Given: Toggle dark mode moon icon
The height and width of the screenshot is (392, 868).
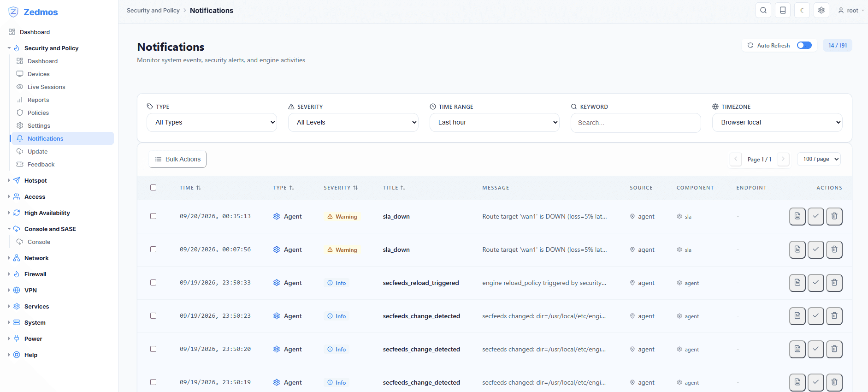Looking at the screenshot, I should pos(802,10).
